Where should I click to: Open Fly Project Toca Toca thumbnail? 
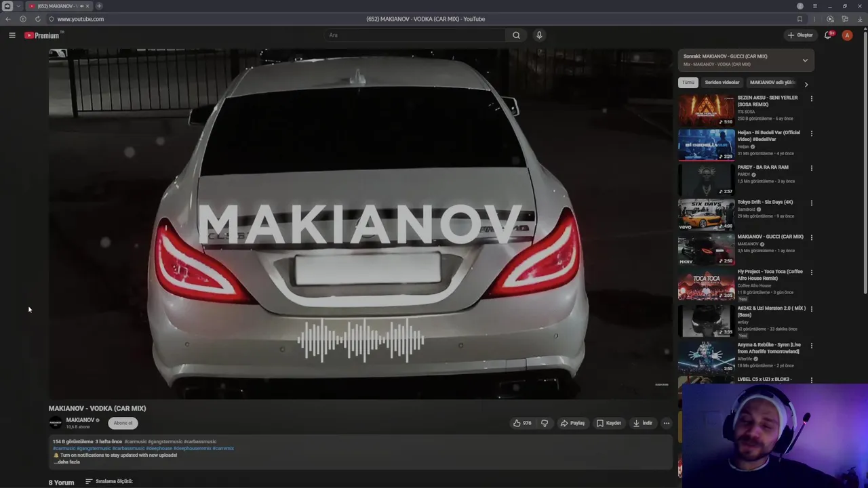pos(707,284)
